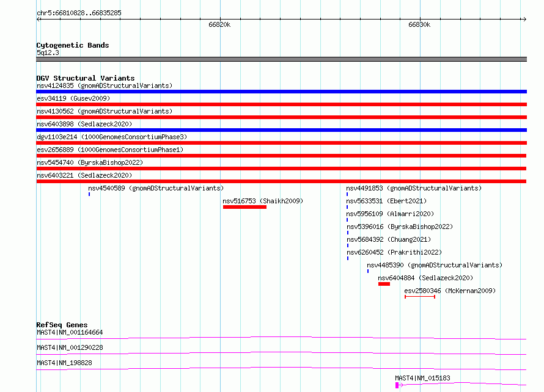
Task: Click the nsv4491853 small blue marker
Action: coord(347,194)
